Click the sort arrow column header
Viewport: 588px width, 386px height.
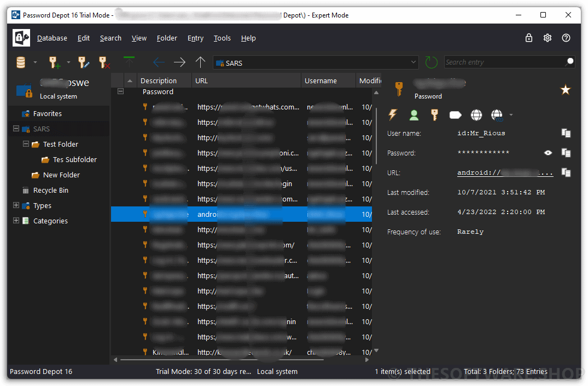130,80
